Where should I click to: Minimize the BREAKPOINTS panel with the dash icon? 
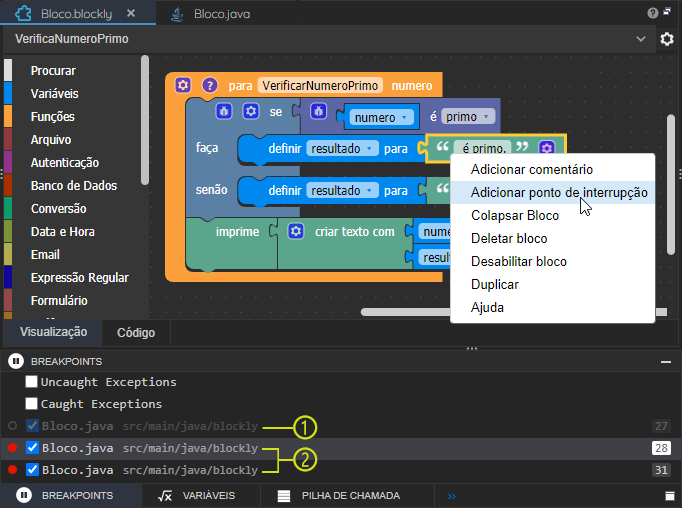click(x=665, y=361)
